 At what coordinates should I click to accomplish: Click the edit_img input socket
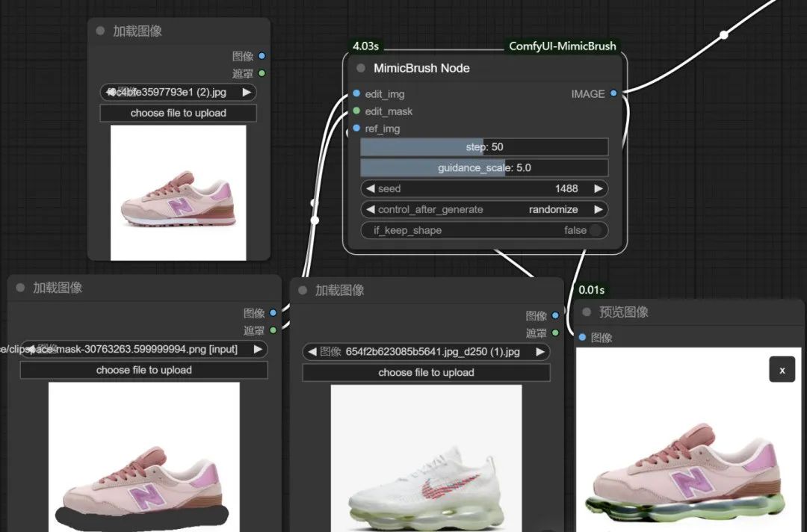pyautogui.click(x=356, y=93)
